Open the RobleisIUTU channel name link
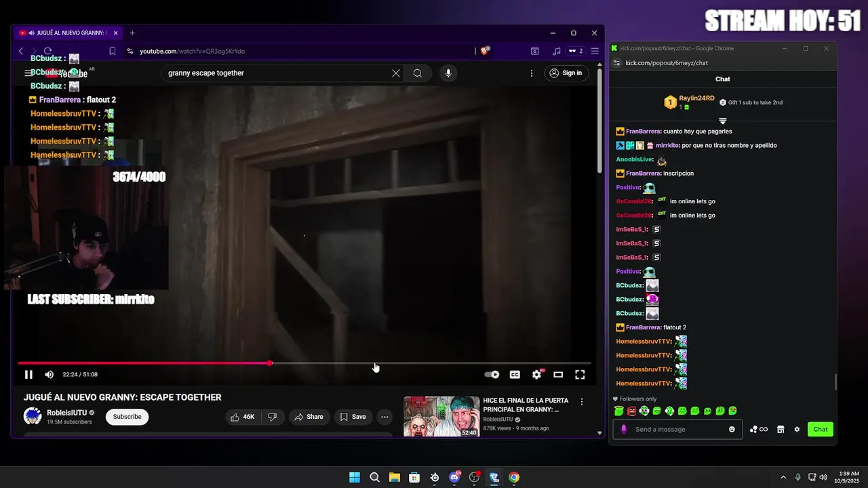This screenshot has width=868, height=488. (x=66, y=413)
